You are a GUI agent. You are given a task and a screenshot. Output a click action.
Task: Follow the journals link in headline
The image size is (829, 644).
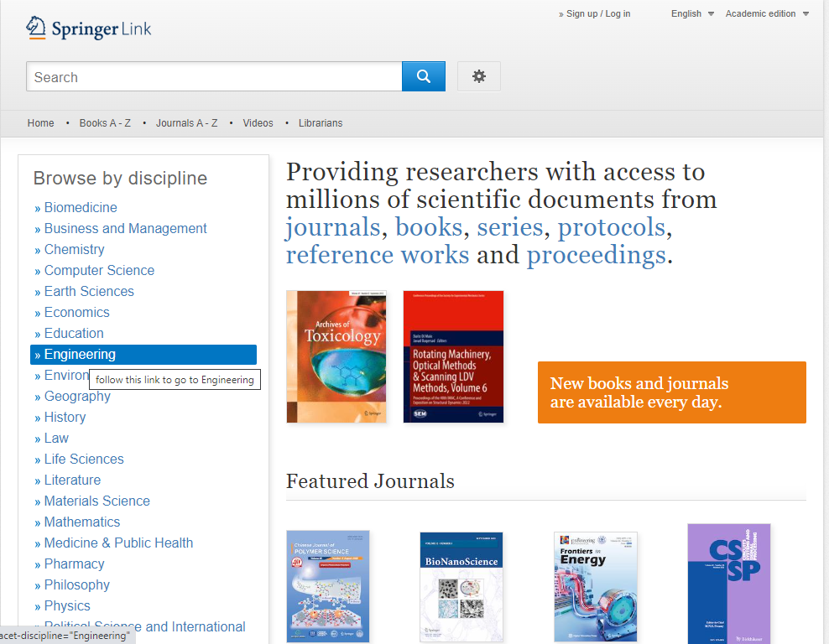point(333,227)
